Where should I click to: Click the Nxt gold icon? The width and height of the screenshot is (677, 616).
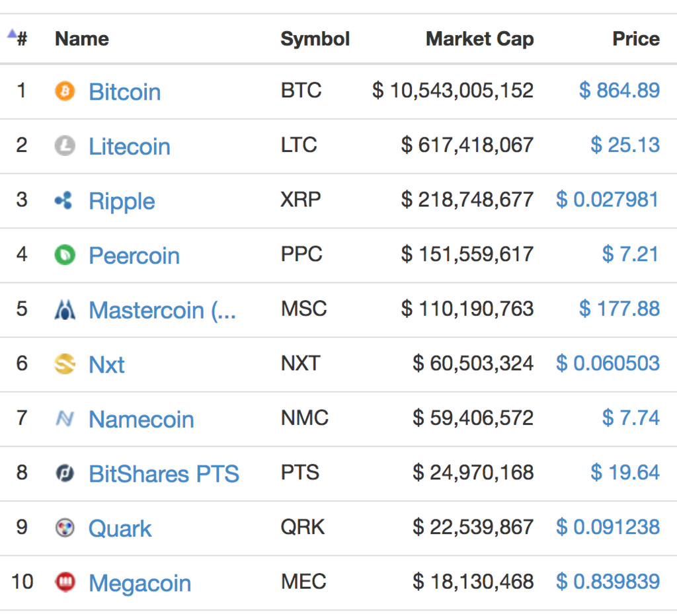pos(65,364)
